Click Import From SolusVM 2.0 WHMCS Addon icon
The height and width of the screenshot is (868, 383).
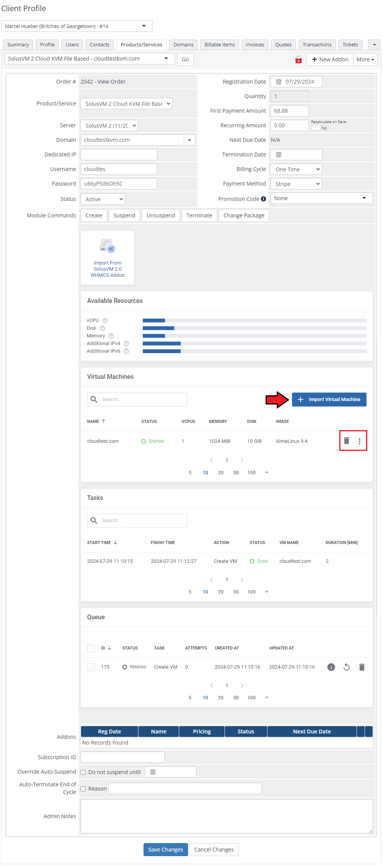[107, 257]
